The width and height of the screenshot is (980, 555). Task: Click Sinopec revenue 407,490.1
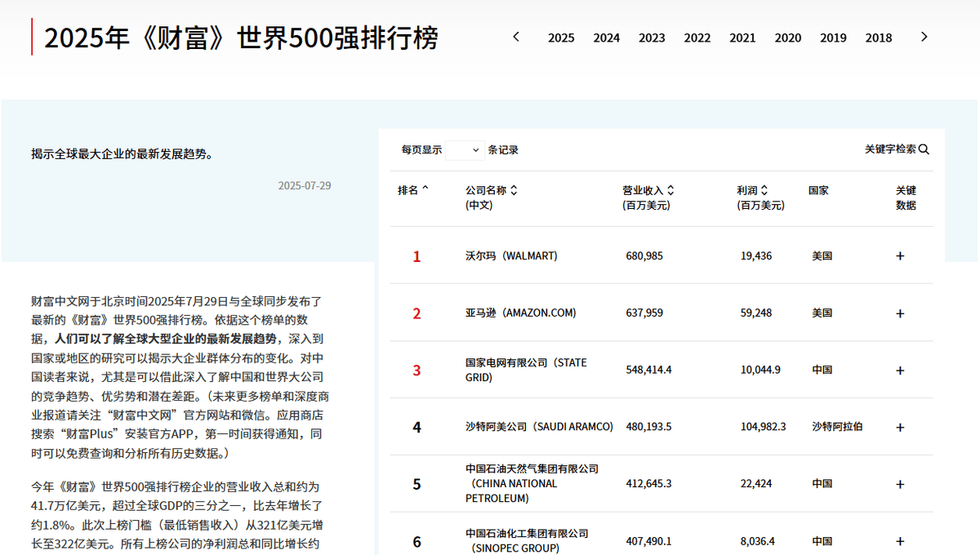648,540
